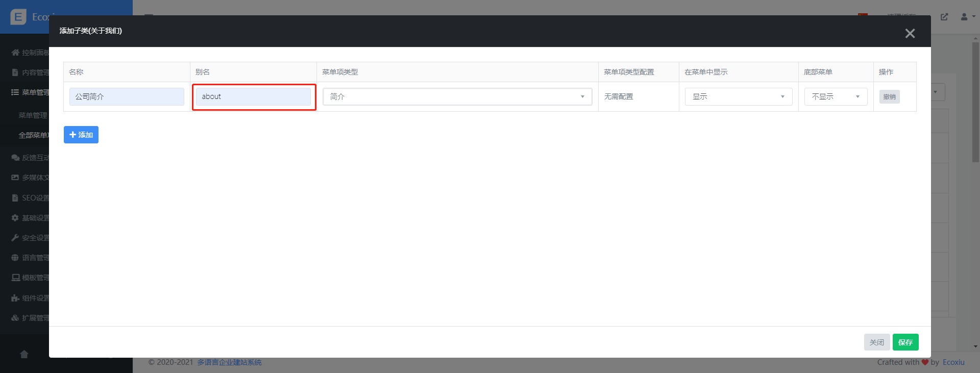
Task: Expand the 菜单项类型 dropdown showing 简介
Action: pyautogui.click(x=457, y=96)
